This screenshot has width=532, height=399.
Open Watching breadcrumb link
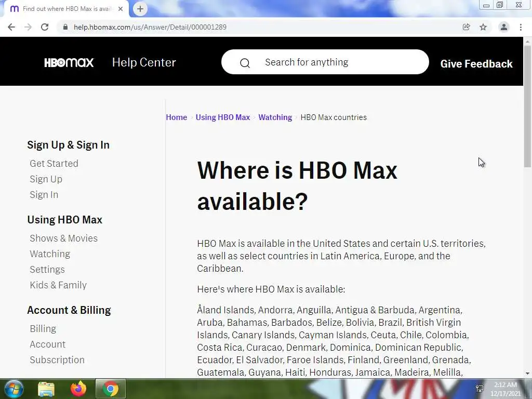275,117
